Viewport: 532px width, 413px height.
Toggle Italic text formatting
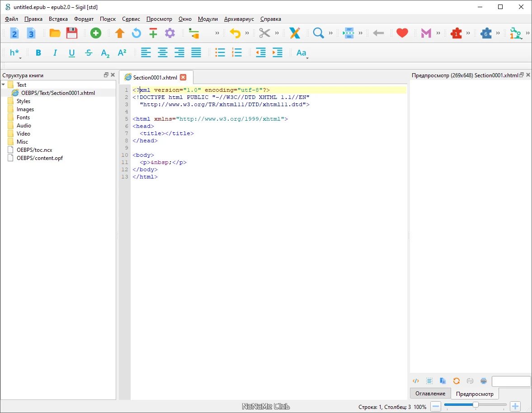[x=55, y=53]
